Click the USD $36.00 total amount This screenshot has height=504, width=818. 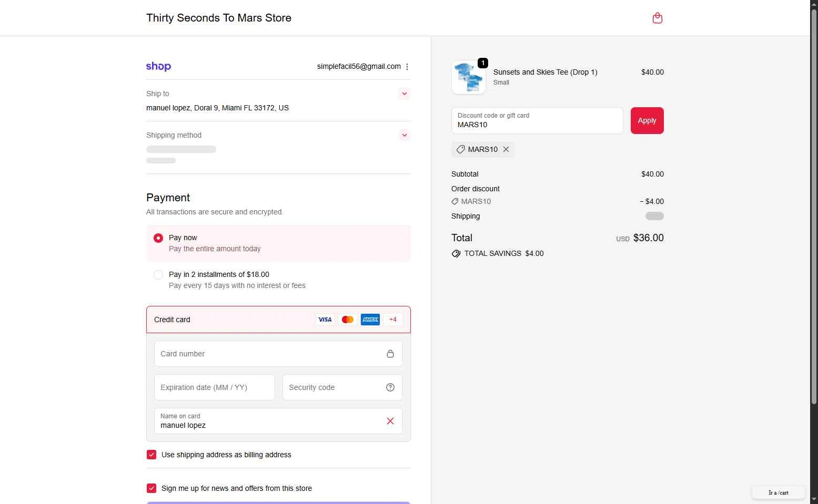640,238
